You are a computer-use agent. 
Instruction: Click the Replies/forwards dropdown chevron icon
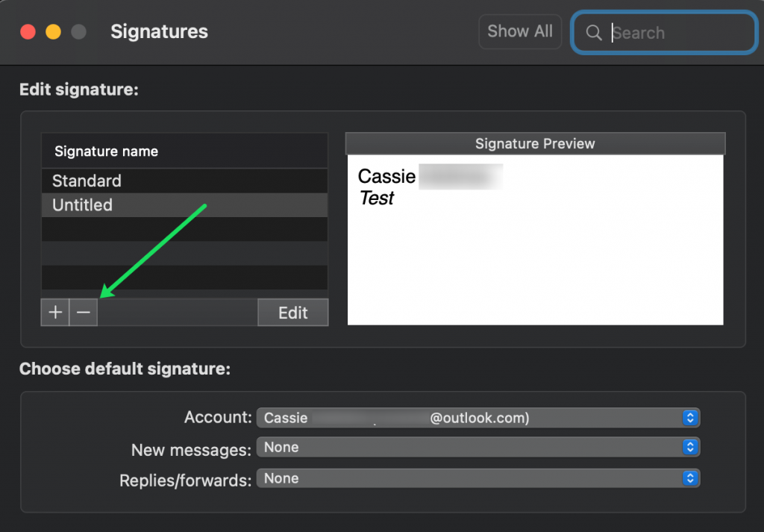(x=691, y=478)
